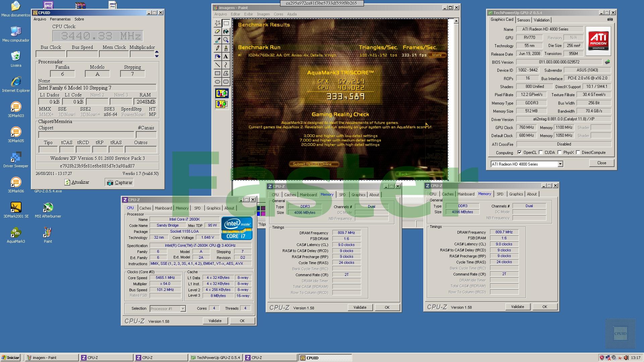This screenshot has width=644, height=362.
Task: Choose the Fill With Color bucket tool
Action: [226, 32]
